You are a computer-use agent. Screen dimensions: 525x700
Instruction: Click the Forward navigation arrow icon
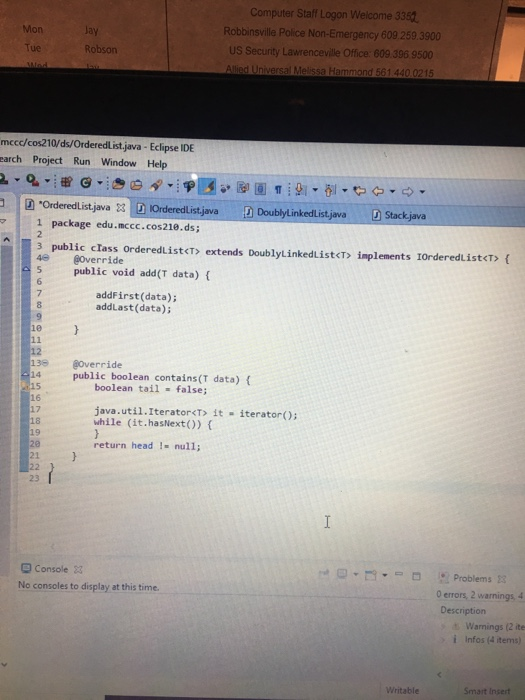[x=408, y=192]
